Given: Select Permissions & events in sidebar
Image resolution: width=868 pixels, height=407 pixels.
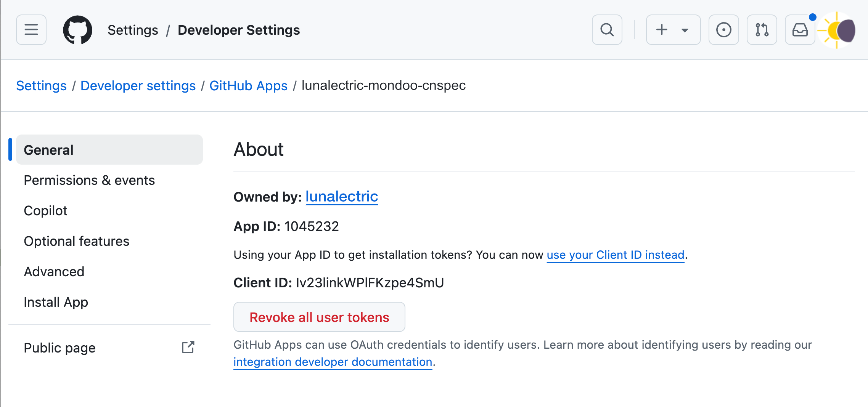Looking at the screenshot, I should 89,180.
